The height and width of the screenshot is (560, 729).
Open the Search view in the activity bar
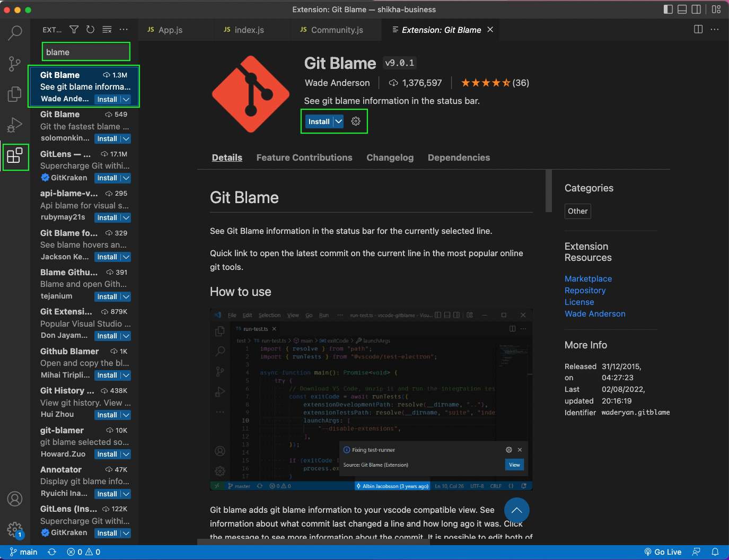pos(15,33)
